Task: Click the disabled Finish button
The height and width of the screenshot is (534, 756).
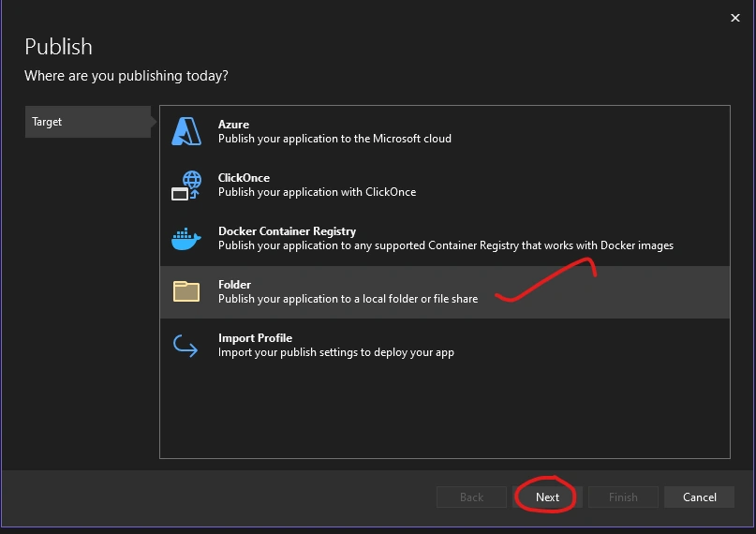Action: [x=623, y=497]
